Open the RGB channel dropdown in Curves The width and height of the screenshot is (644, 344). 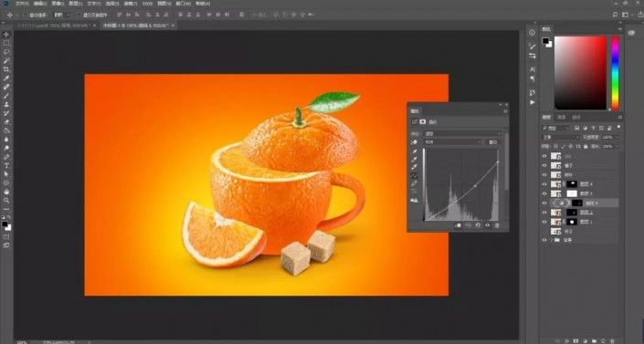452,142
